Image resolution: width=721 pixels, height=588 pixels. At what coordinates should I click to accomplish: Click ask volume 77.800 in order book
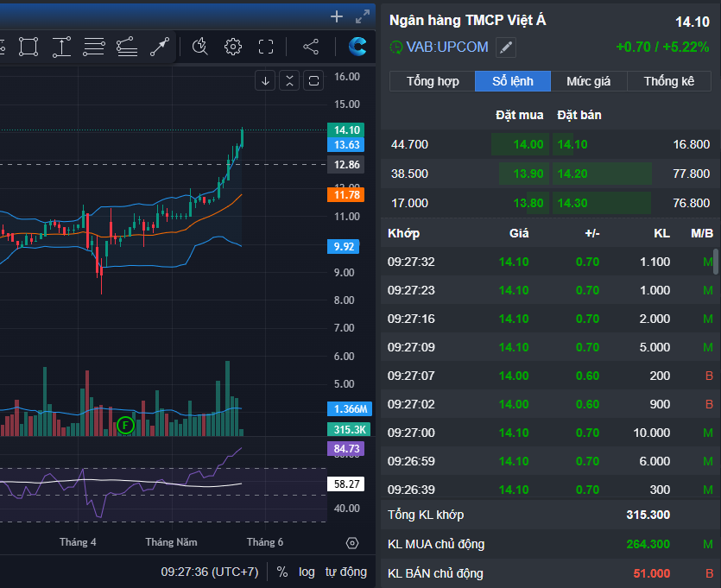click(x=691, y=174)
